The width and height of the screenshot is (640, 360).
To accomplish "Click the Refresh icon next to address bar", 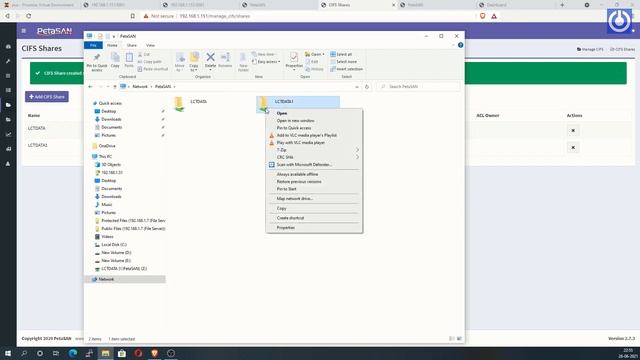I will (x=367, y=87).
